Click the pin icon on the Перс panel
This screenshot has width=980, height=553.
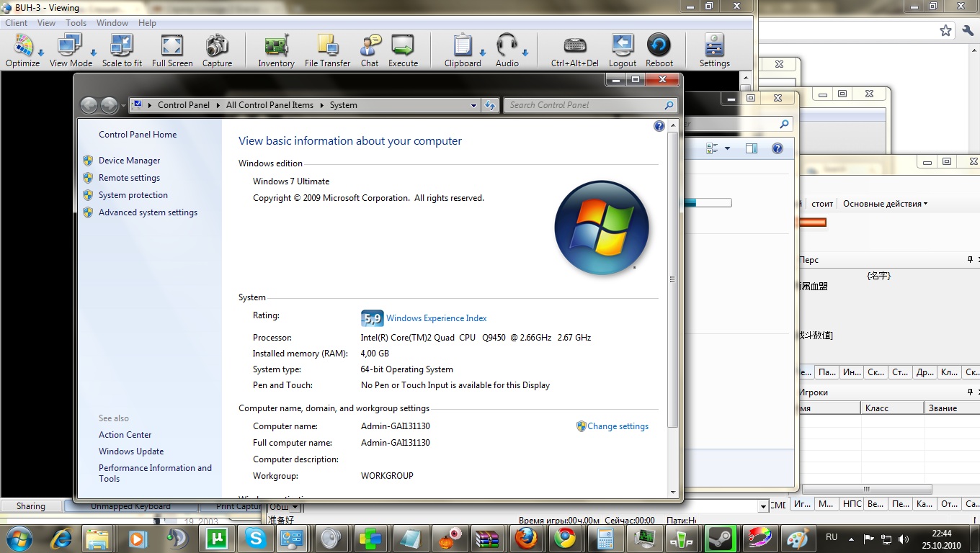970,260
